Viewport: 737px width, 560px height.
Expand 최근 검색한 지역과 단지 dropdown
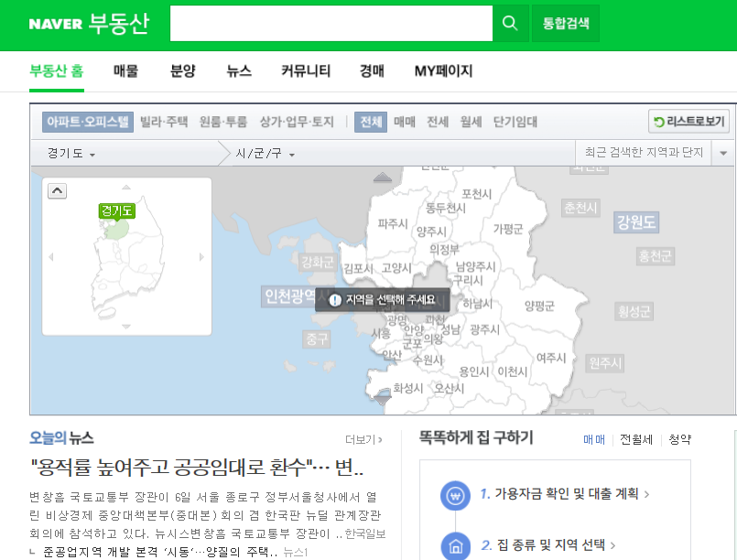[722, 153]
